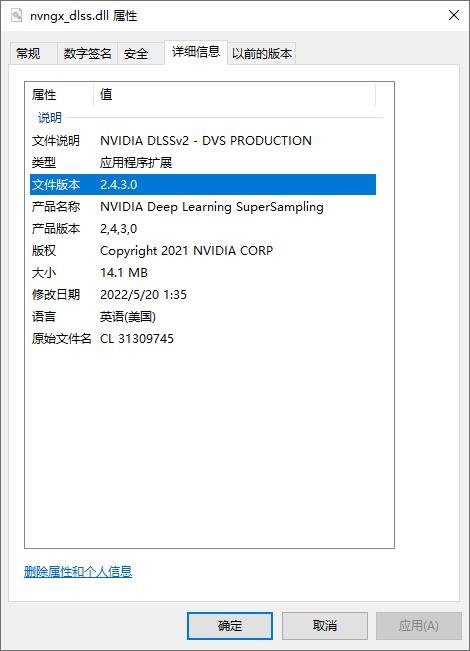Select the 详细信息 tab

point(196,52)
